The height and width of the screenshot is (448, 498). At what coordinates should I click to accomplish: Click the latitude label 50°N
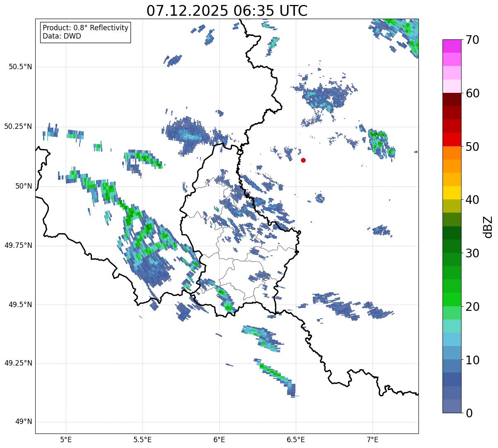(24, 186)
